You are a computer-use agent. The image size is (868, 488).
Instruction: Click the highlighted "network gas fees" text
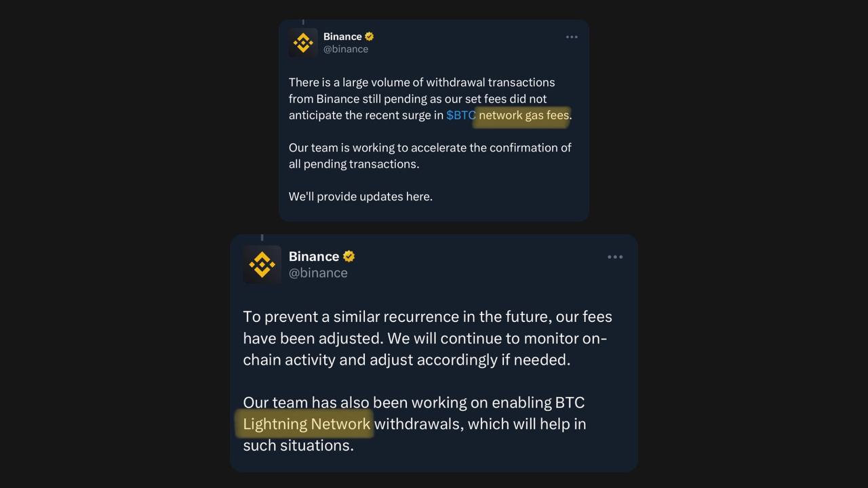tap(524, 115)
